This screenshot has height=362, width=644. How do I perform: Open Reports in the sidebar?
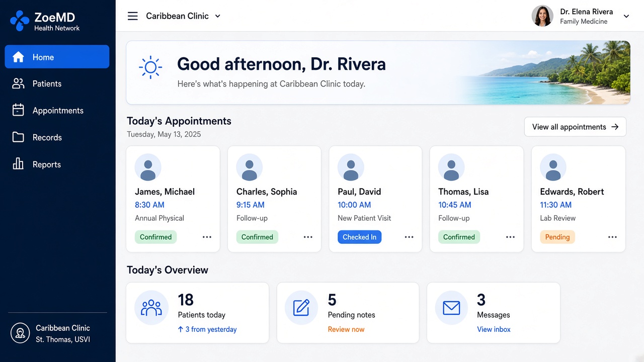pyautogui.click(x=57, y=164)
